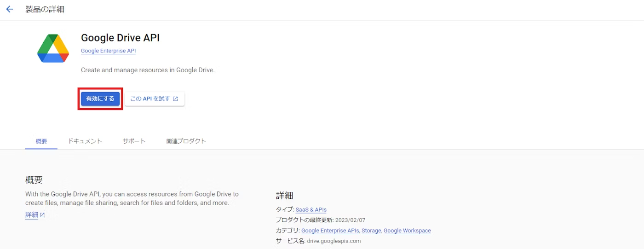Switch to the 関連プロダクト tab

[186, 141]
